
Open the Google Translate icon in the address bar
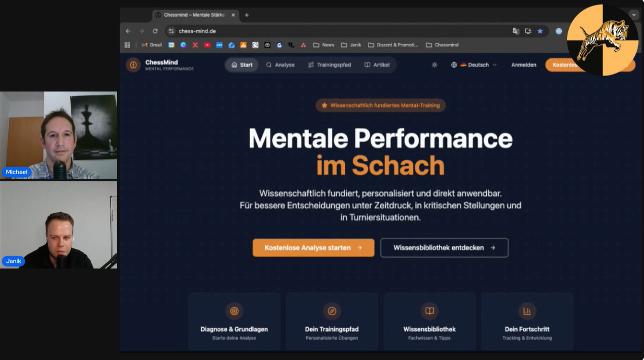(515, 31)
